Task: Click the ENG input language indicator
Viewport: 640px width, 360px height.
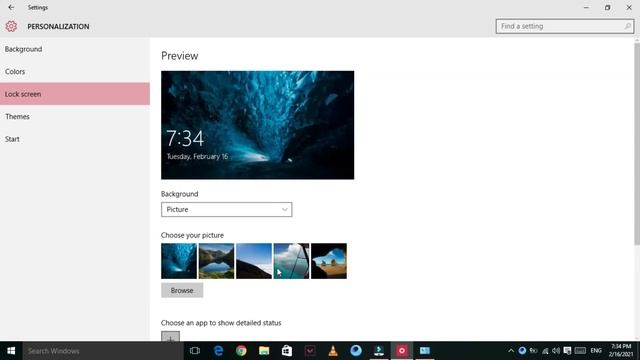Action: (596, 351)
